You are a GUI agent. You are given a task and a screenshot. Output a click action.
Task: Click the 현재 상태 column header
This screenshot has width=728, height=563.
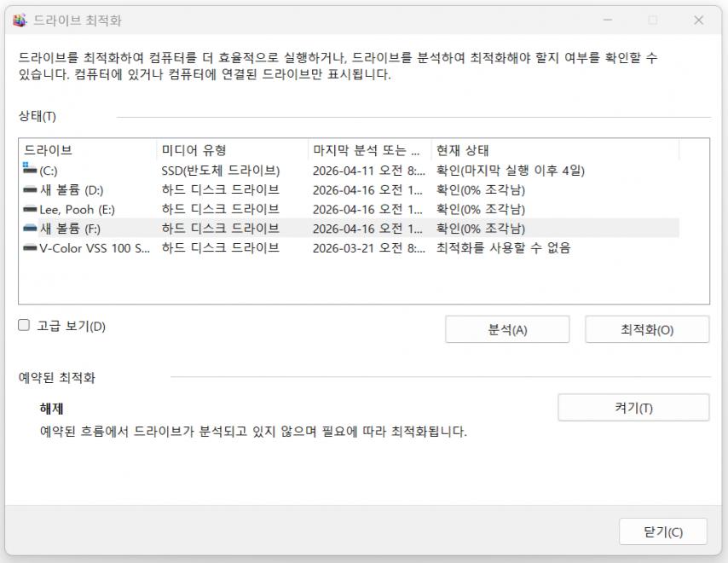[554, 150]
